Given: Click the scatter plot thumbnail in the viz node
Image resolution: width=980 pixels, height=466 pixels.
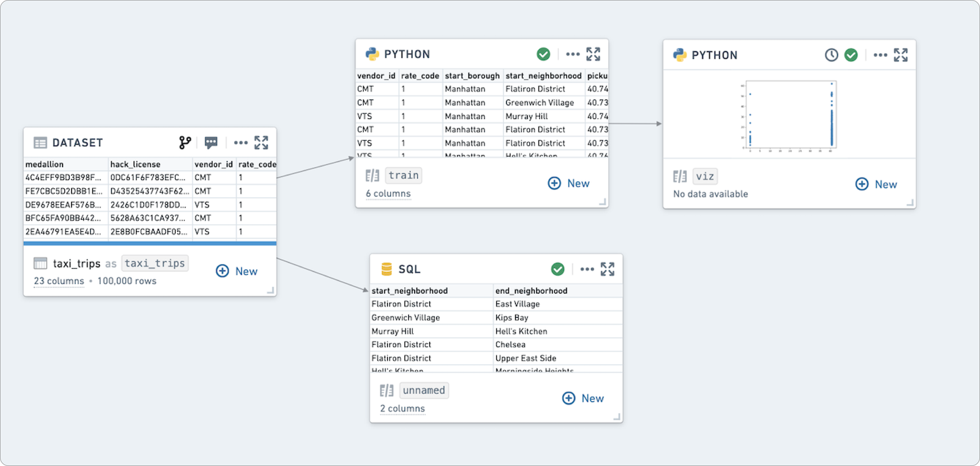Looking at the screenshot, I should click(789, 115).
